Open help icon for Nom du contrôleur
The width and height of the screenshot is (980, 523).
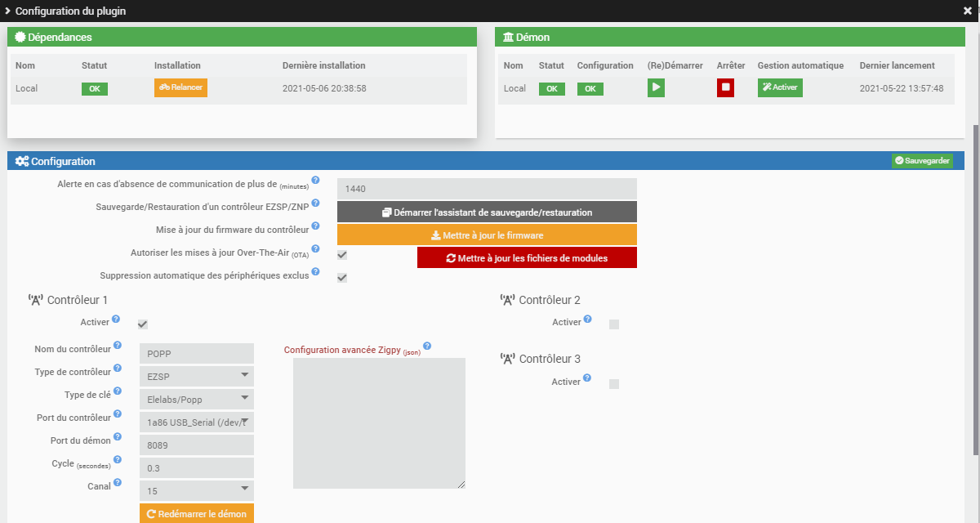(118, 345)
